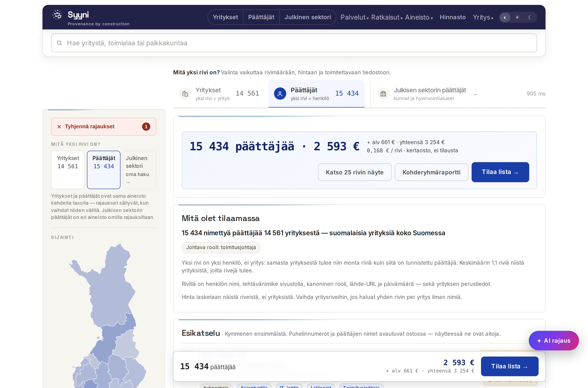
Task: Open the Ratkaisut dropdown menu
Action: [x=386, y=17]
